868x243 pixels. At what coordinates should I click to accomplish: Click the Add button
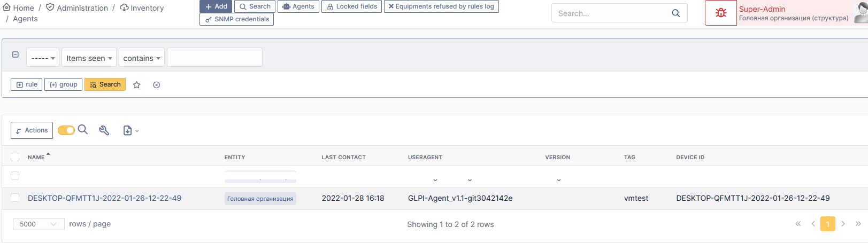[216, 6]
